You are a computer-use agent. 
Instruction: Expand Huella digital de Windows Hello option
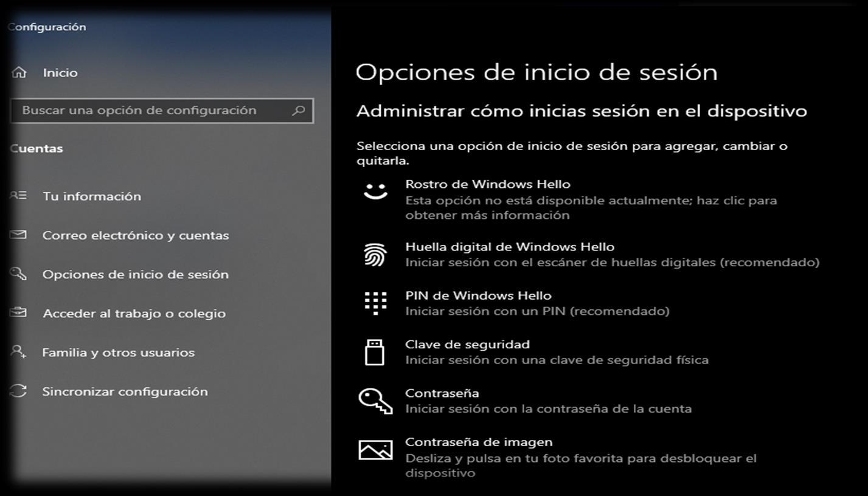pyautogui.click(x=588, y=255)
